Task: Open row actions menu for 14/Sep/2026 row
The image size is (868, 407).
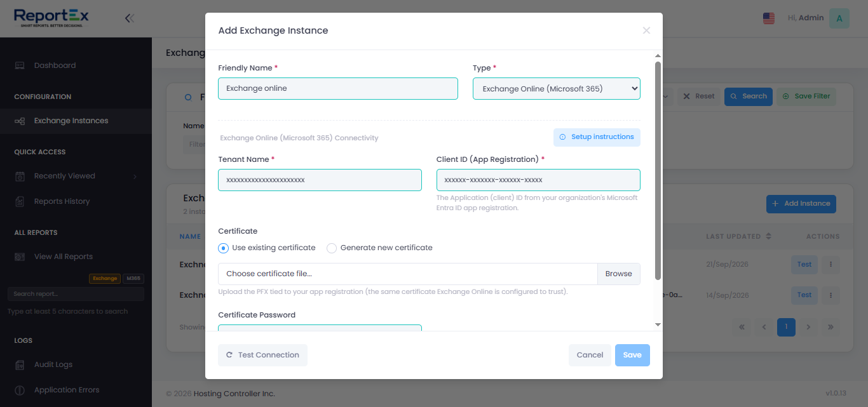Action: coord(831,295)
